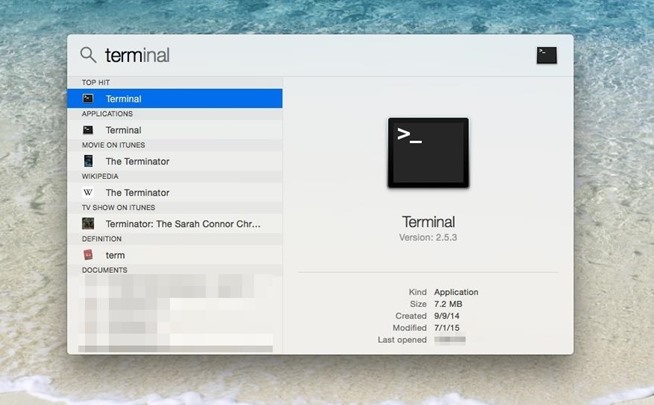The height and width of the screenshot is (405, 654).
Task: Click the Documents section header
Action: point(104,270)
